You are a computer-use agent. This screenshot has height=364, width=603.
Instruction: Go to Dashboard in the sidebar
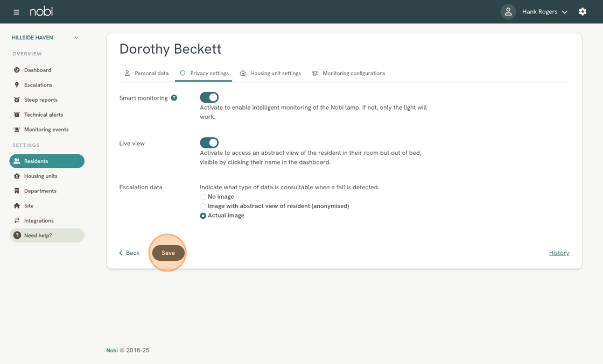[37, 70]
